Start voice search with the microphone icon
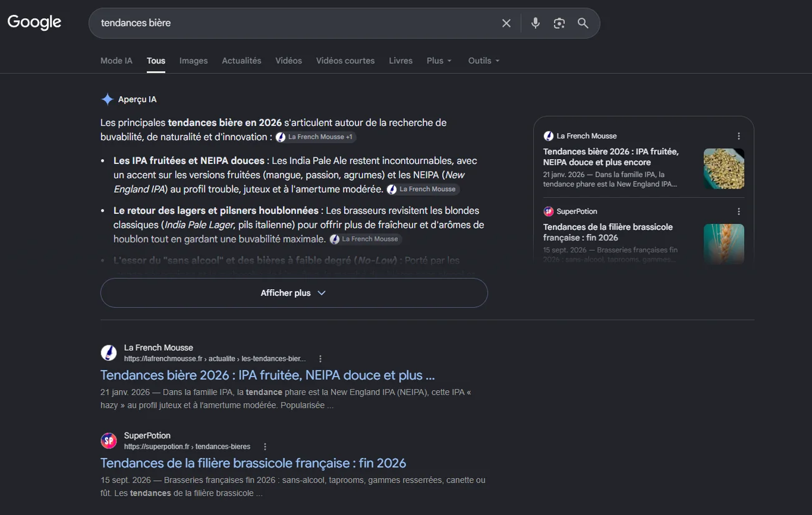 [535, 23]
